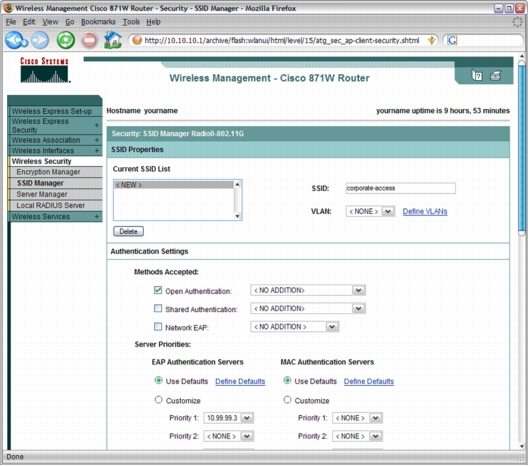Open EAP Priority 1 dropdown showing 10.99.99.3
The image size is (530, 467).
pyautogui.click(x=228, y=418)
